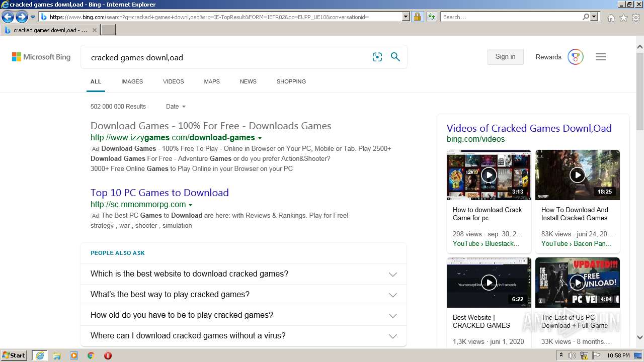Open the Tools gear icon

636,18
